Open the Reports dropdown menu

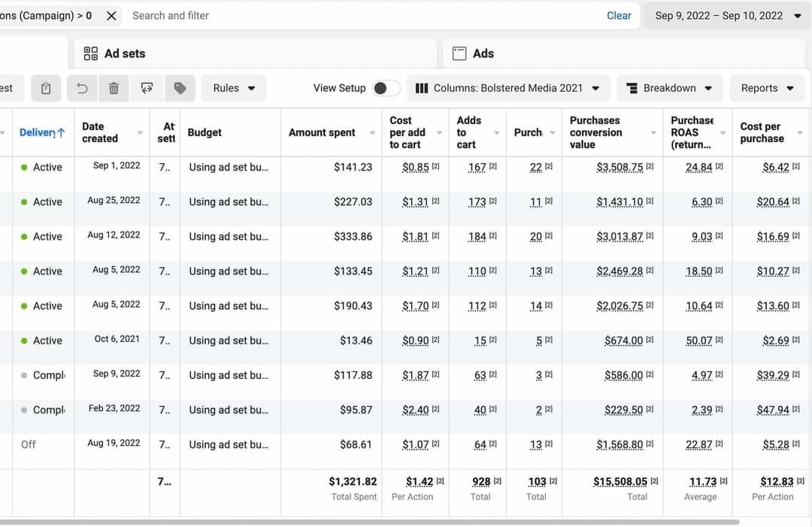[767, 88]
